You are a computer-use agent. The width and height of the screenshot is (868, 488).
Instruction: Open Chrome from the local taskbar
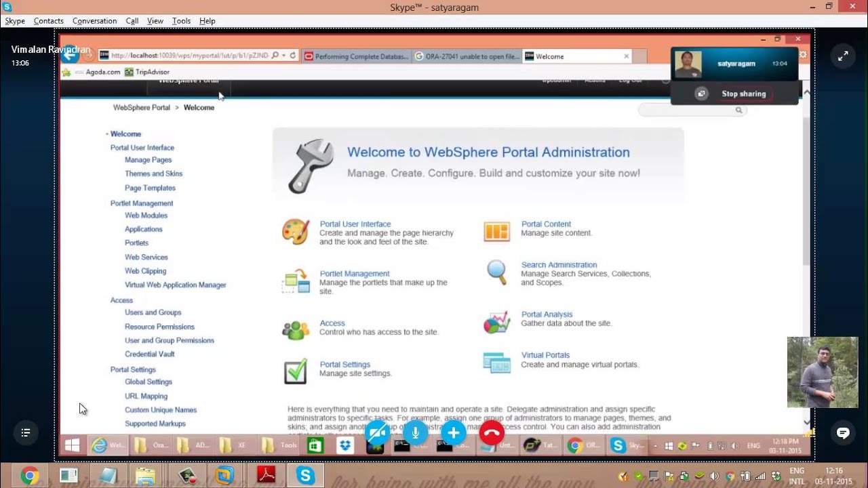click(x=29, y=476)
